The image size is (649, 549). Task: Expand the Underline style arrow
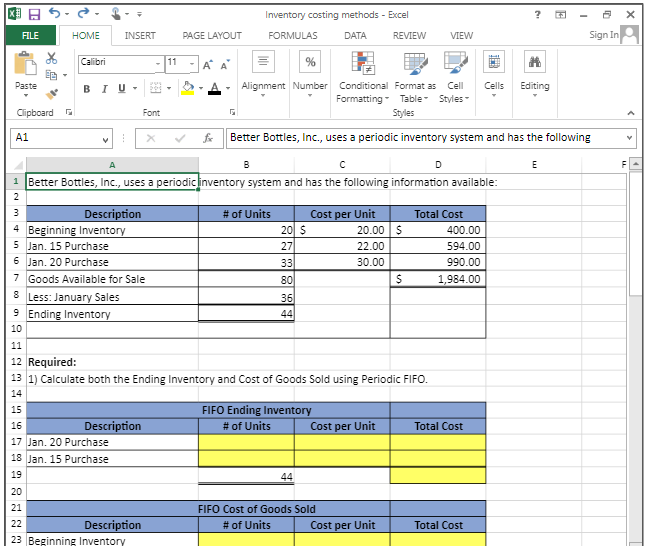point(135,88)
